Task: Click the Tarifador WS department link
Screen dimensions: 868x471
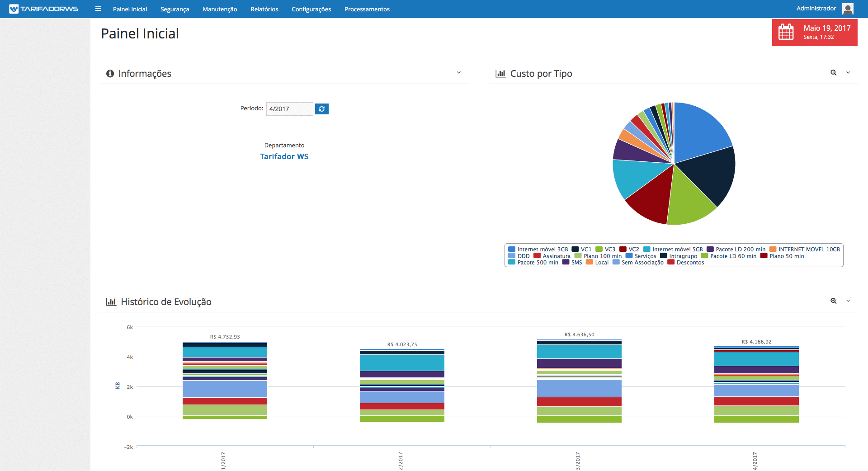Action: click(x=284, y=156)
